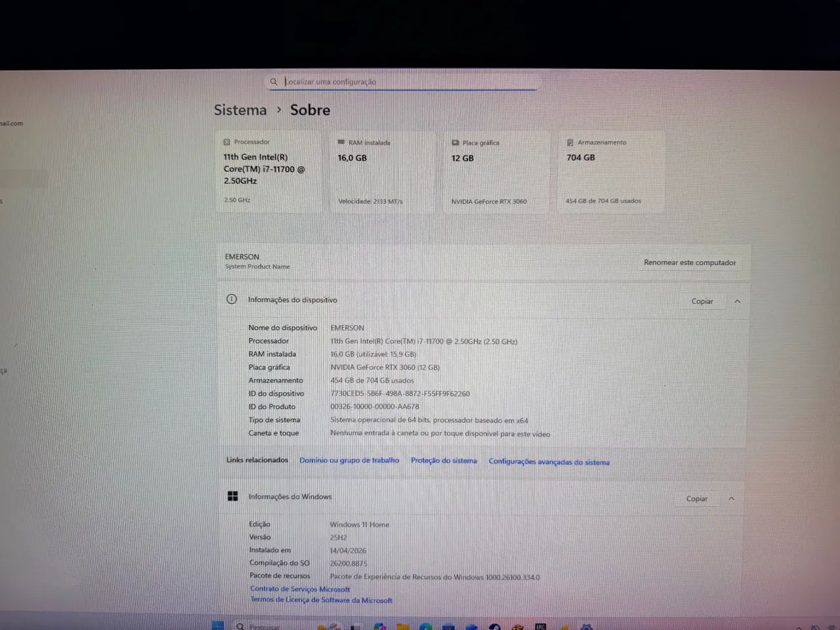Copy the Windows information
Viewport: 840px width, 630px height.
tap(697, 499)
